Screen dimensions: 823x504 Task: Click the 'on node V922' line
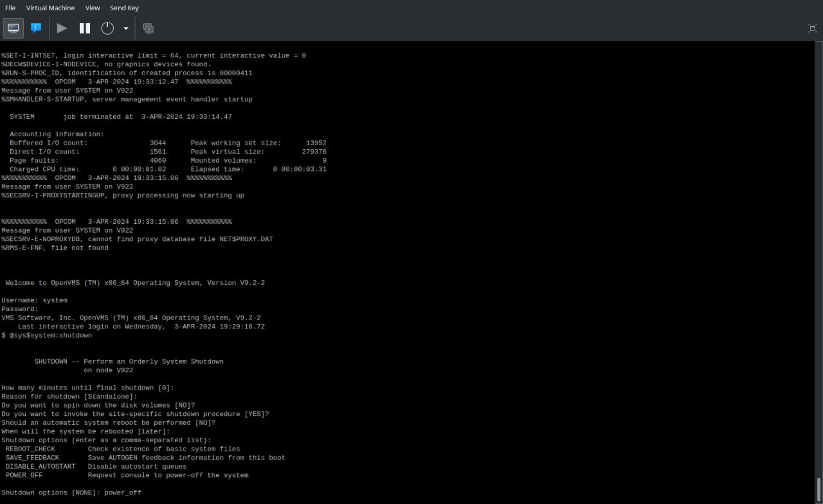(x=109, y=370)
